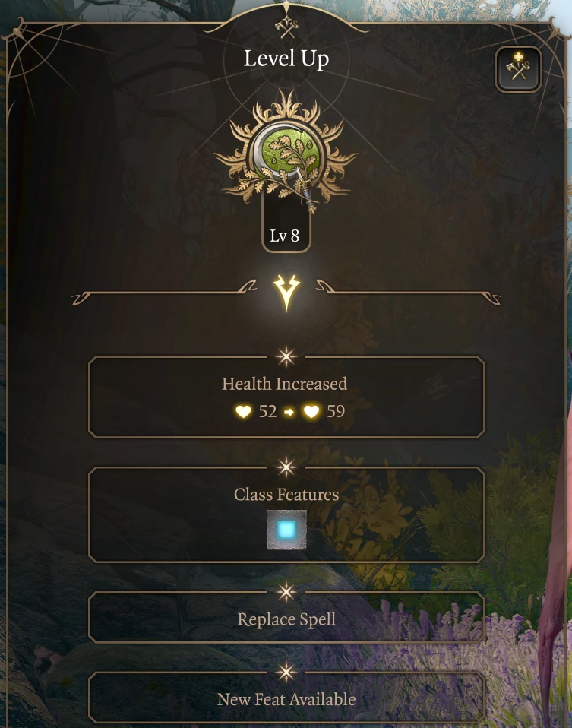572x728 pixels.
Task: Select the Class Features heading
Action: coord(286,495)
